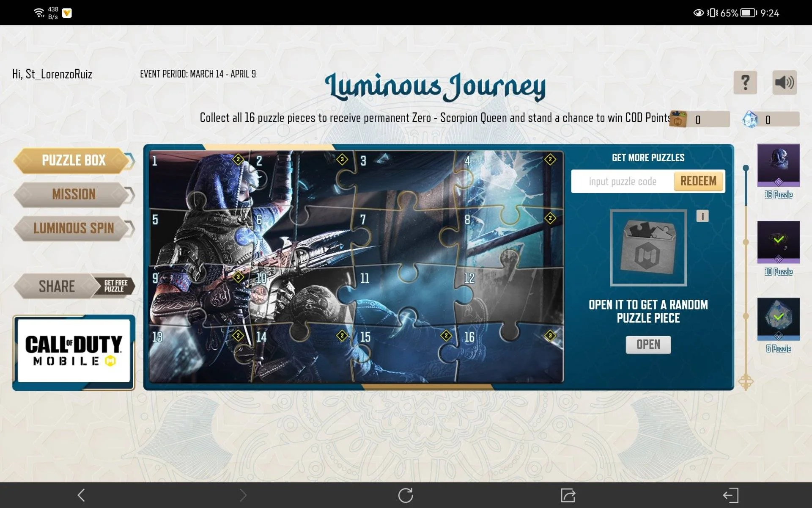This screenshot has height=508, width=812.
Task: Click the puzzle crate counter icon
Action: tap(678, 119)
